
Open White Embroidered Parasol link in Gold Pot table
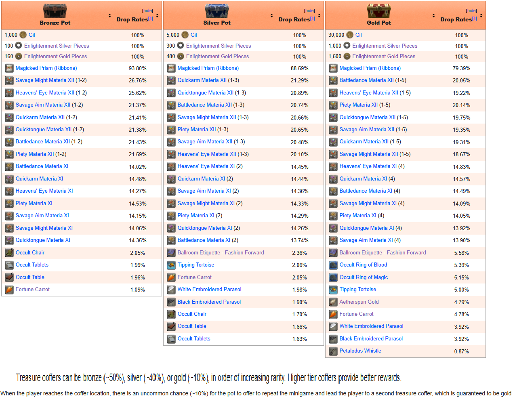click(371, 326)
